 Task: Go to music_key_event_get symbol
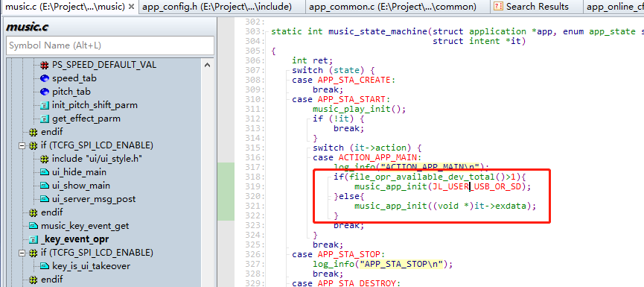pos(85,226)
